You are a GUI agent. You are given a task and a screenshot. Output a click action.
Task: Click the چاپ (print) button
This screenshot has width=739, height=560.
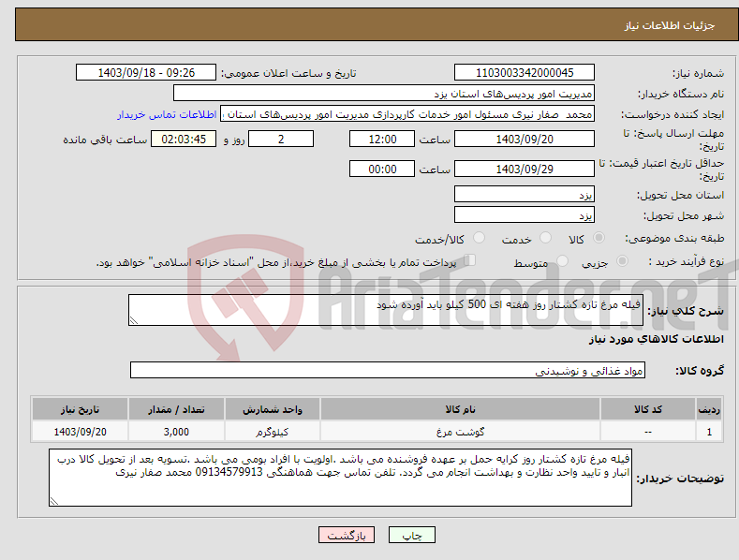coord(411,535)
